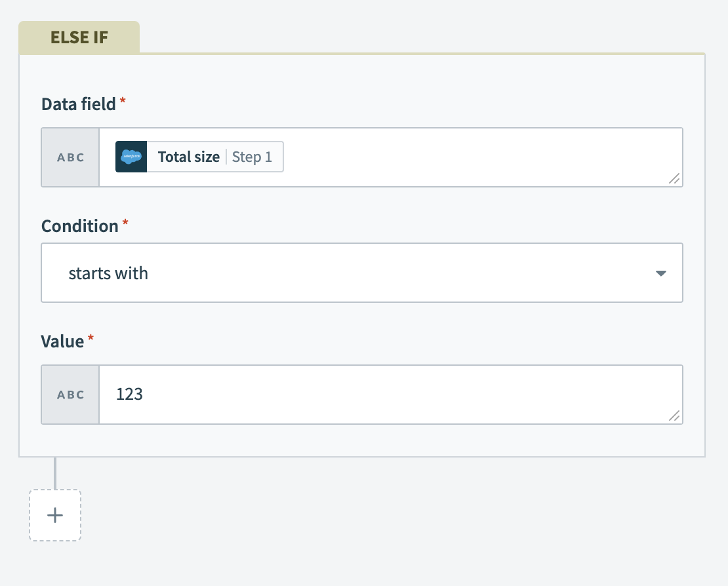The image size is (728, 586).
Task: Click the Step 1 label inside the pill
Action: pyautogui.click(x=251, y=157)
